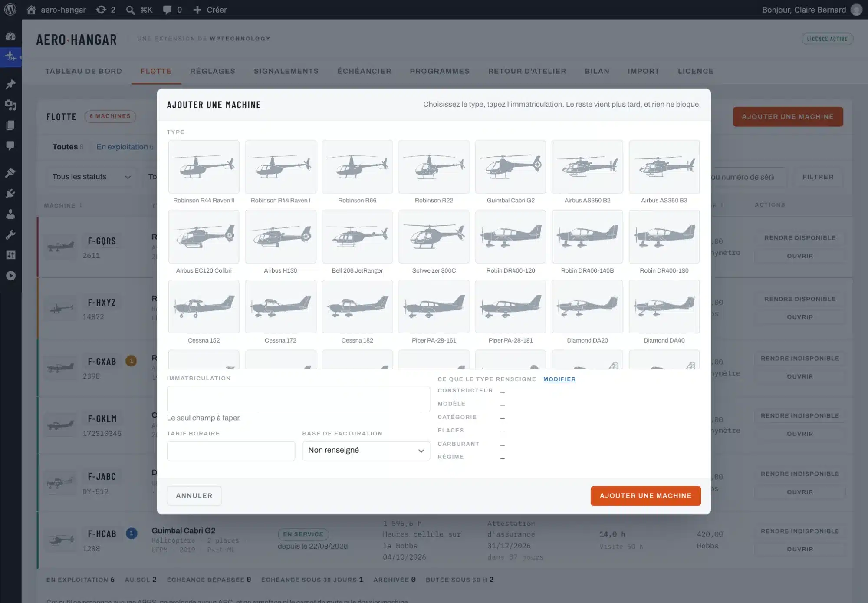The image size is (868, 603).
Task: Open the Tous les statuts dropdown
Action: coord(91,177)
